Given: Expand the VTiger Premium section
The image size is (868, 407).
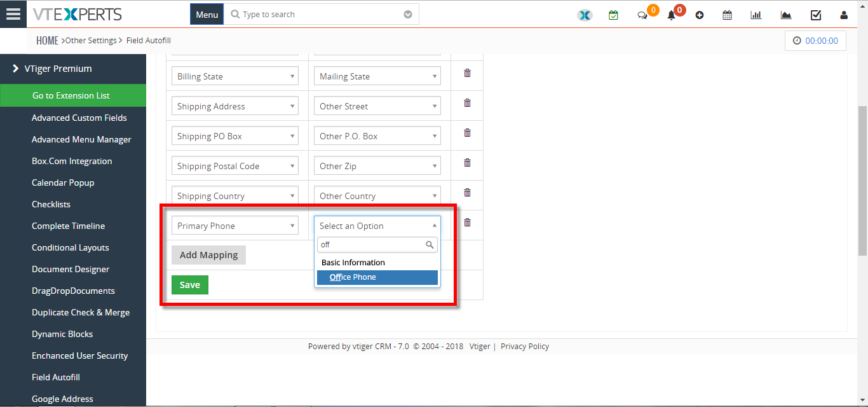Looking at the screenshot, I should tap(73, 69).
